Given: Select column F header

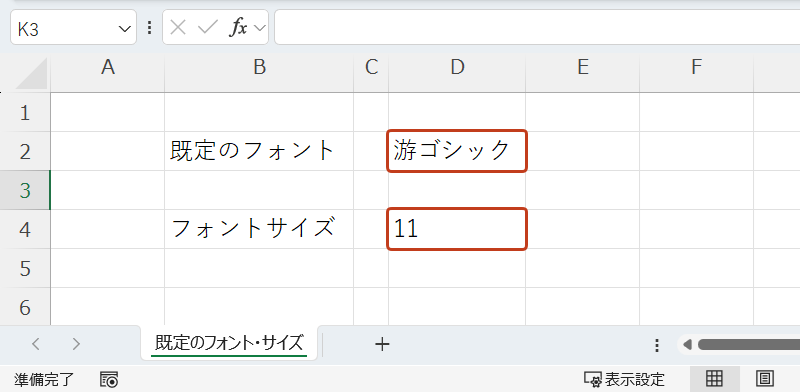Looking at the screenshot, I should pos(696,67).
